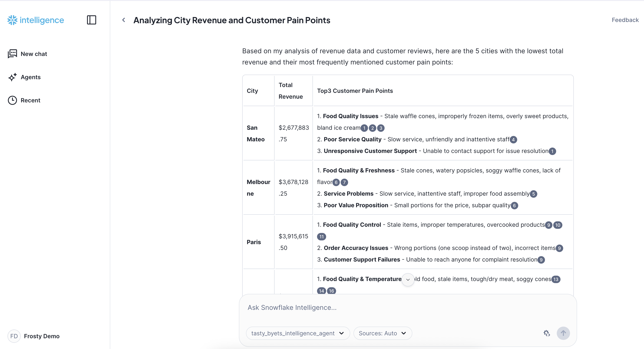The height and width of the screenshot is (349, 644).
Task: Open tasty_byets_intelligence_agent dropdown
Action: pyautogui.click(x=298, y=333)
